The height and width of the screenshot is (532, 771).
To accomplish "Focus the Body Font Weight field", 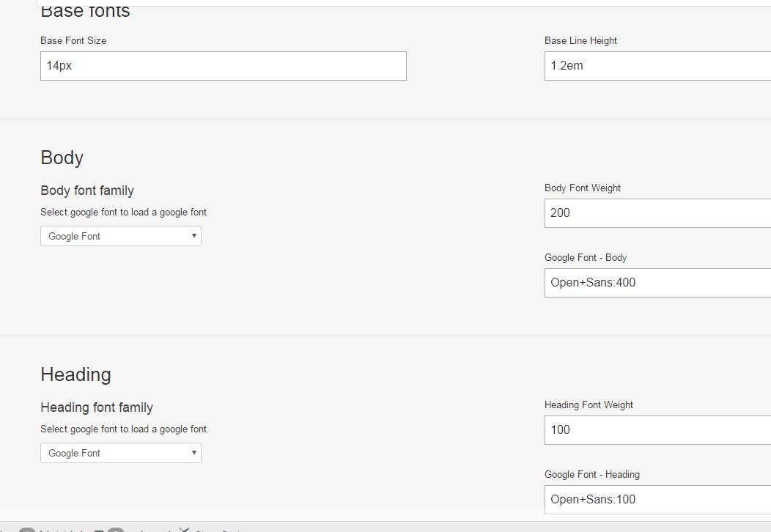I will click(x=657, y=213).
